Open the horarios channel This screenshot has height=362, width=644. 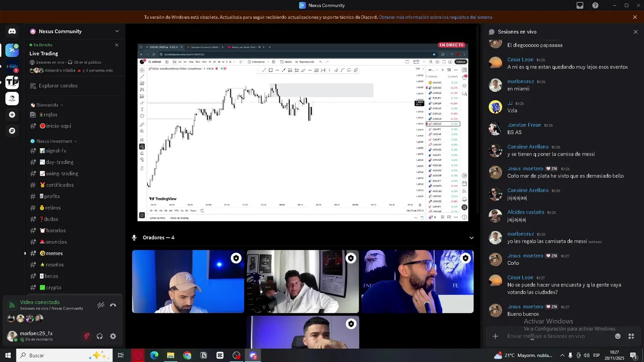75,230
